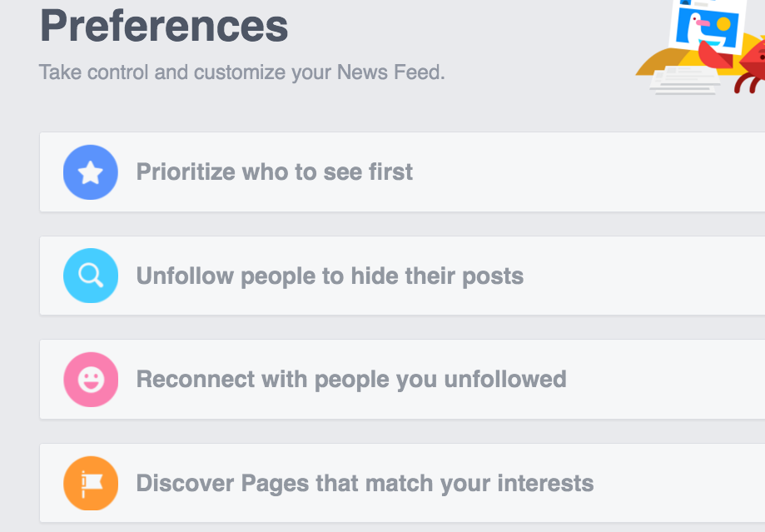
Task: Open "Unfollow people to hide their posts" text
Action: pyautogui.click(x=330, y=276)
